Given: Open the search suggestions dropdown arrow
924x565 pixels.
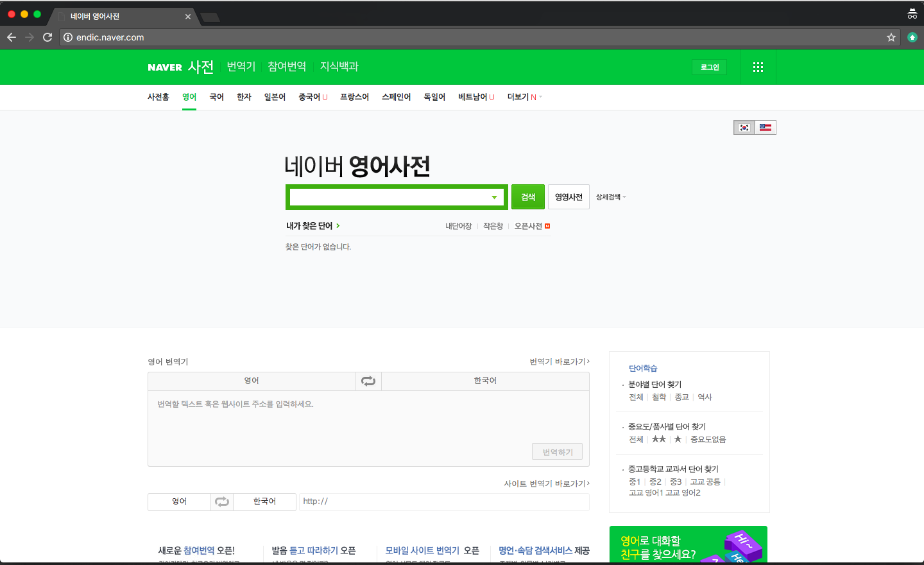Looking at the screenshot, I should click(x=494, y=197).
